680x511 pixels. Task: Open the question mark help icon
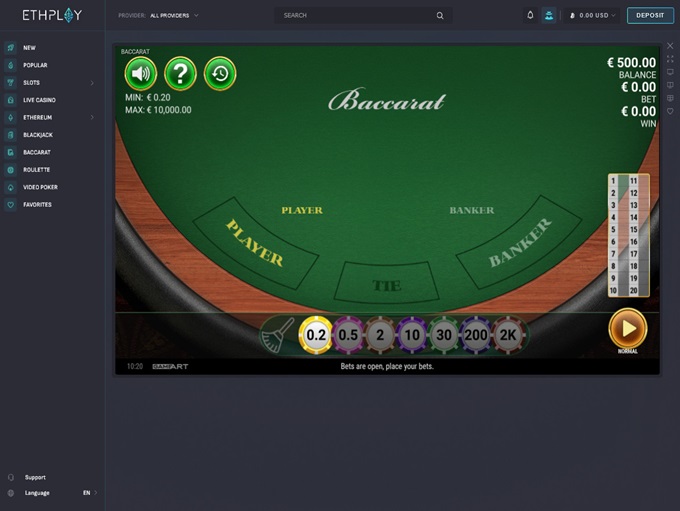(x=180, y=73)
